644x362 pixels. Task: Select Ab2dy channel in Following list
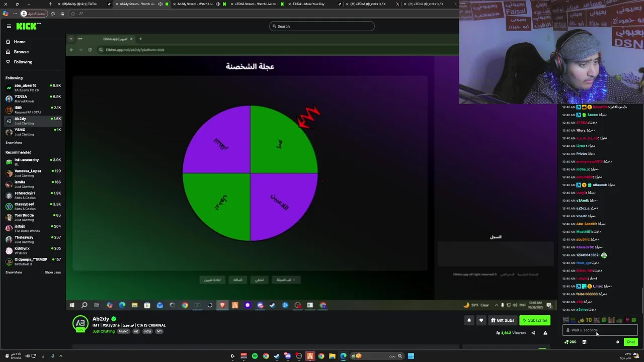pyautogui.click(x=33, y=121)
